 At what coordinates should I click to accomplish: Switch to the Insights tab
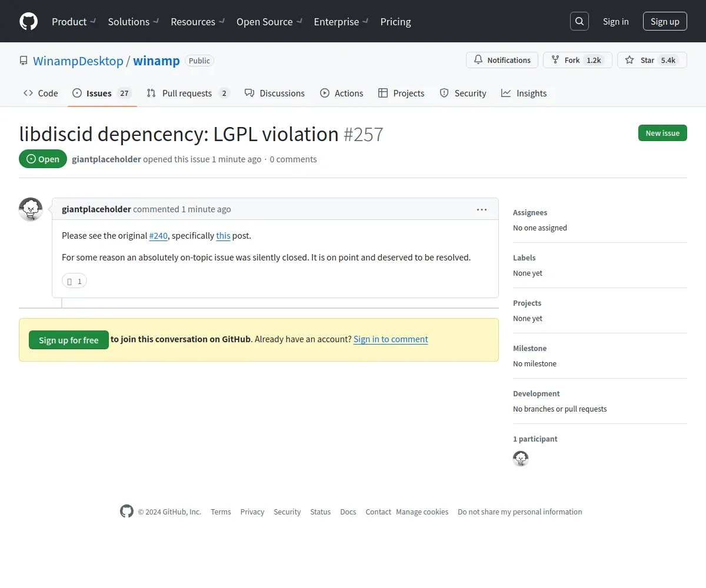(524, 93)
